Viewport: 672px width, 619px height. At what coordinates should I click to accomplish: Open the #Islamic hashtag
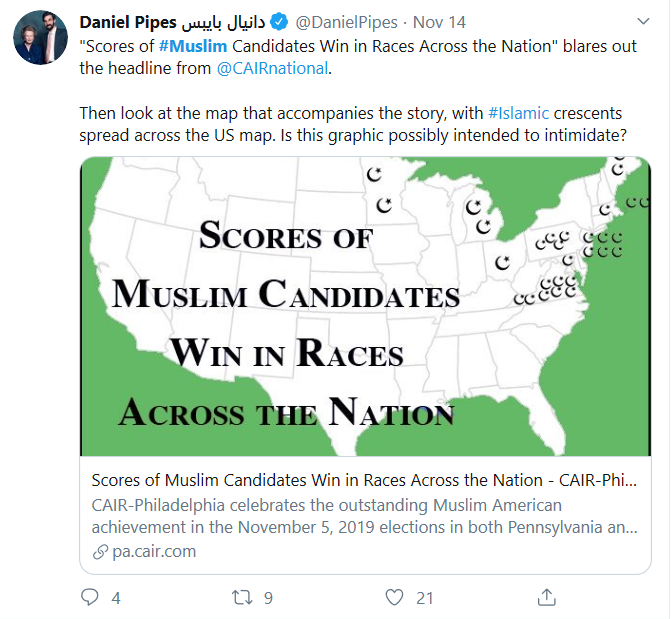(x=518, y=113)
